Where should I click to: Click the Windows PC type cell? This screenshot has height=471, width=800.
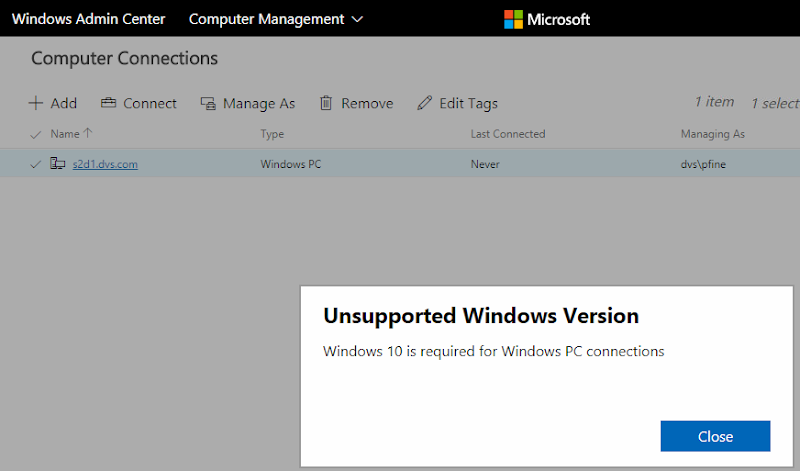tap(290, 164)
